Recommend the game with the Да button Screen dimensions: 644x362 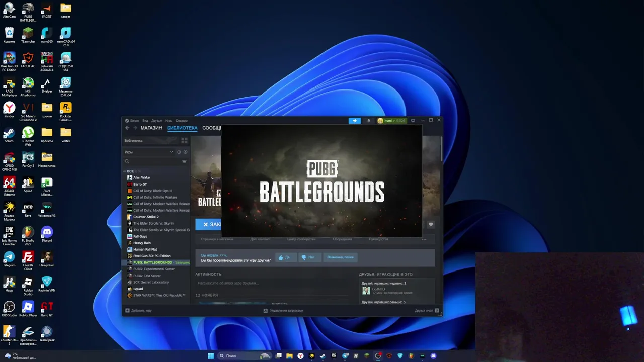click(x=285, y=257)
